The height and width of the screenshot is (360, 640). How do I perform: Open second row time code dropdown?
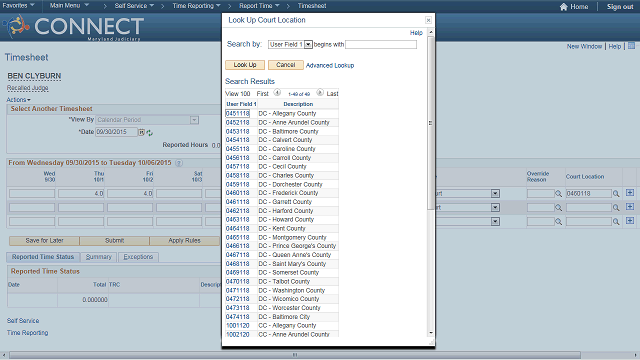(495, 207)
